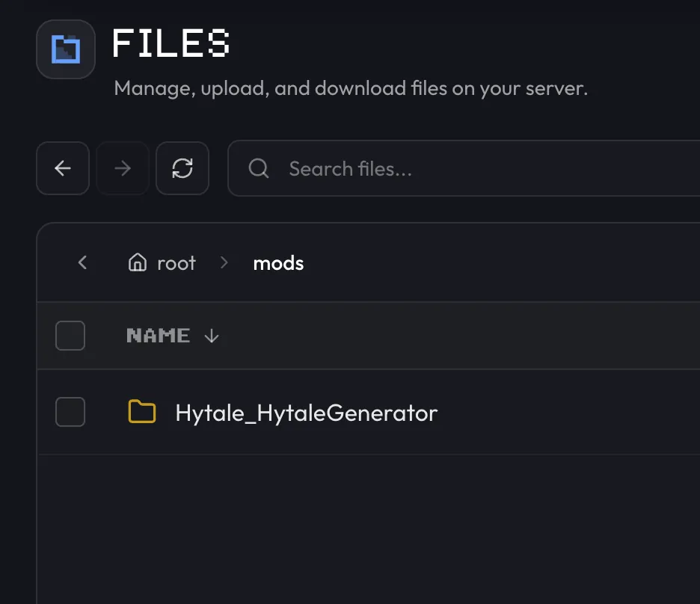
Task: Go forward with the right arrow button
Action: tap(123, 168)
